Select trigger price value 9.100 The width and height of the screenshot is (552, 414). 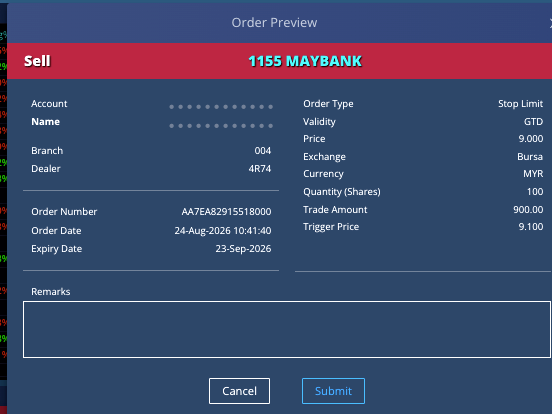pyautogui.click(x=531, y=226)
